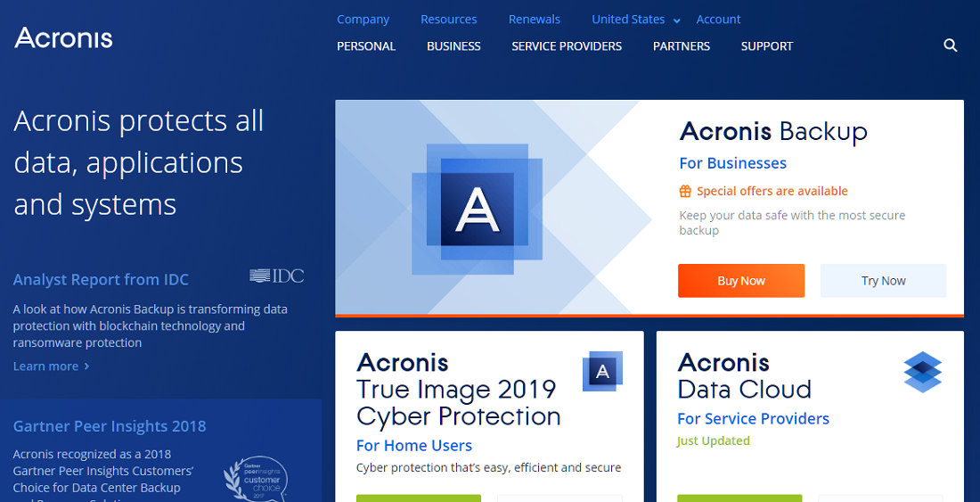Click the True Image 2019 product icon
Image resolution: width=980 pixels, height=502 pixels.
[x=602, y=371]
